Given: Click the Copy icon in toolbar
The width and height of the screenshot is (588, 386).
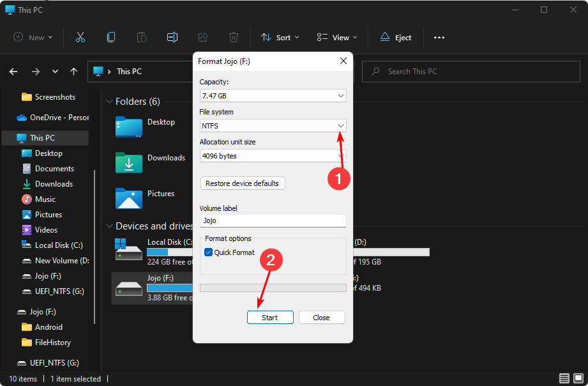Looking at the screenshot, I should click(x=111, y=37).
